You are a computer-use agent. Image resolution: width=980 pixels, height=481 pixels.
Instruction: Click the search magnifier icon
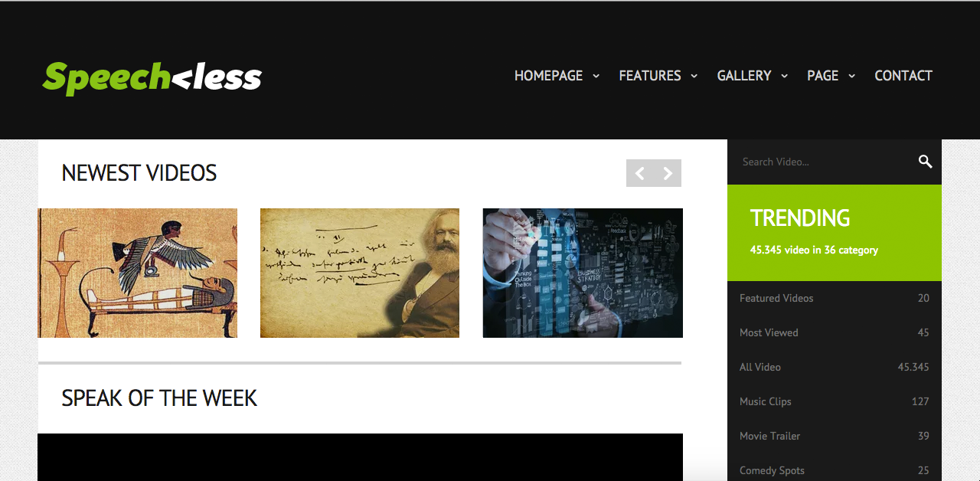925,162
